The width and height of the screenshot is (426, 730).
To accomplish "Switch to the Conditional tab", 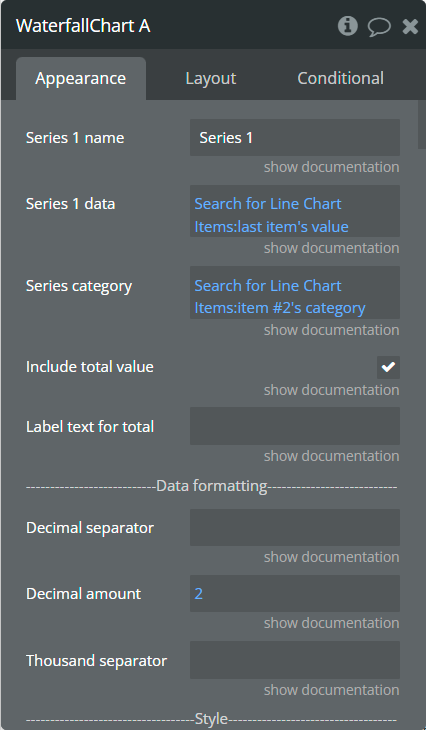I will coord(340,78).
